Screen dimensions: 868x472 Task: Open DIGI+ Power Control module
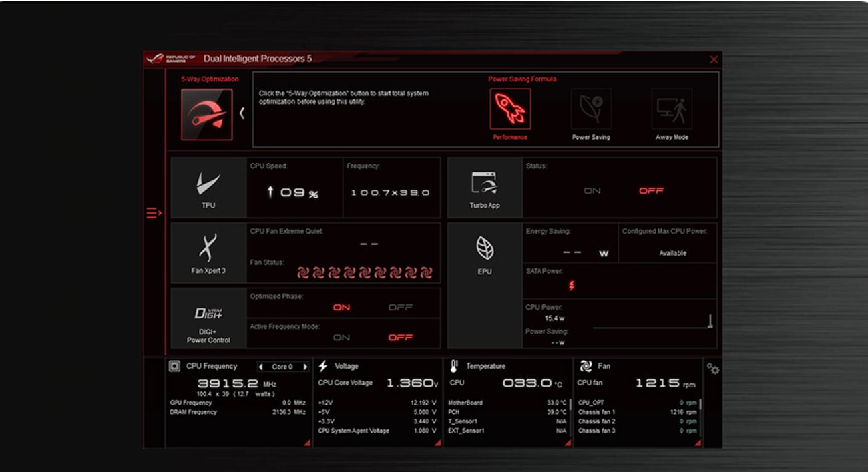click(208, 318)
